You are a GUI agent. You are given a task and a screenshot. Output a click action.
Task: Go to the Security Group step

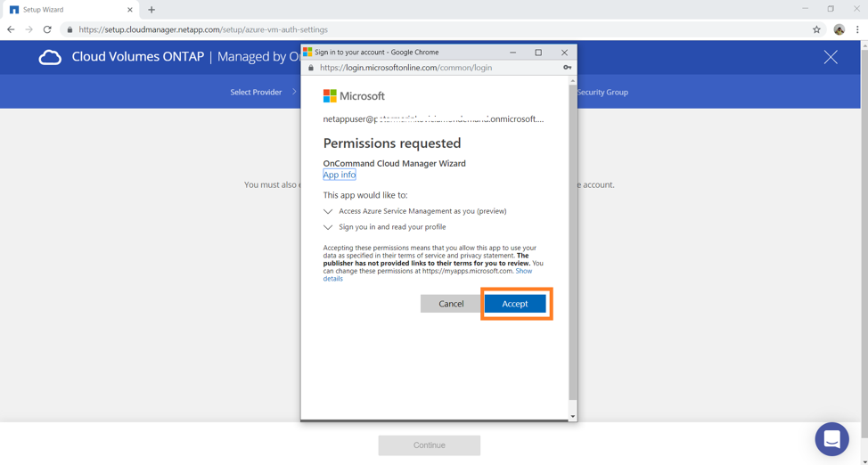click(602, 92)
